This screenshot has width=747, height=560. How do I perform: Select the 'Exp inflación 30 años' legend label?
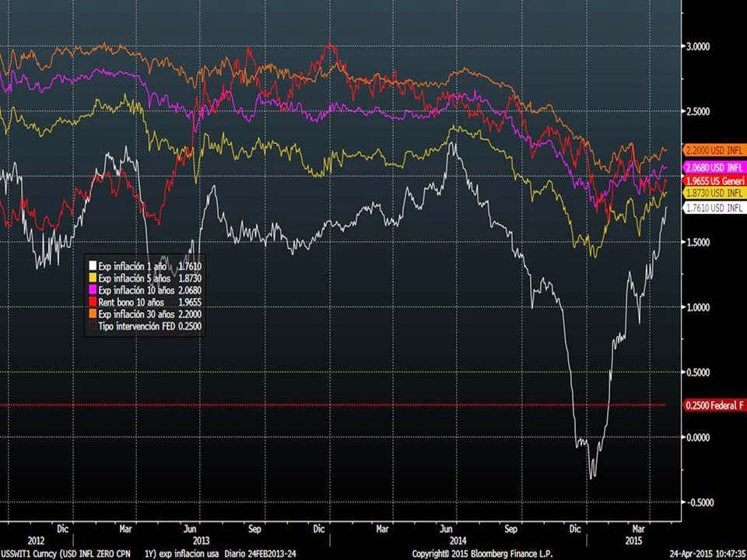click(x=136, y=313)
